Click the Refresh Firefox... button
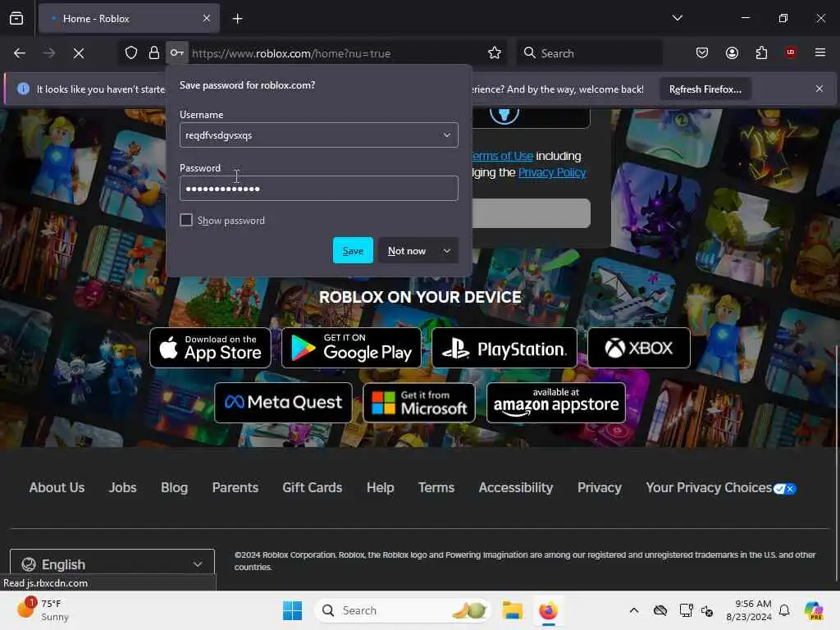Image resolution: width=840 pixels, height=630 pixels. pos(705,89)
